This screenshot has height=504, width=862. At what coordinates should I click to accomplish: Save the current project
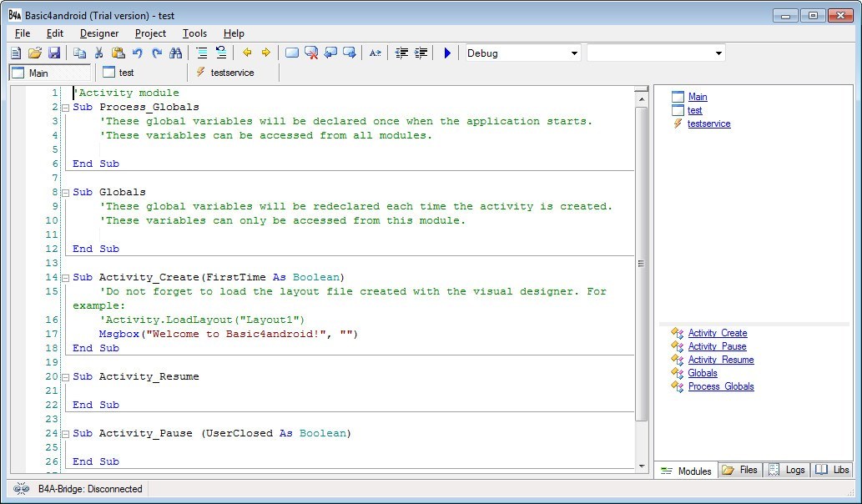pyautogui.click(x=53, y=52)
